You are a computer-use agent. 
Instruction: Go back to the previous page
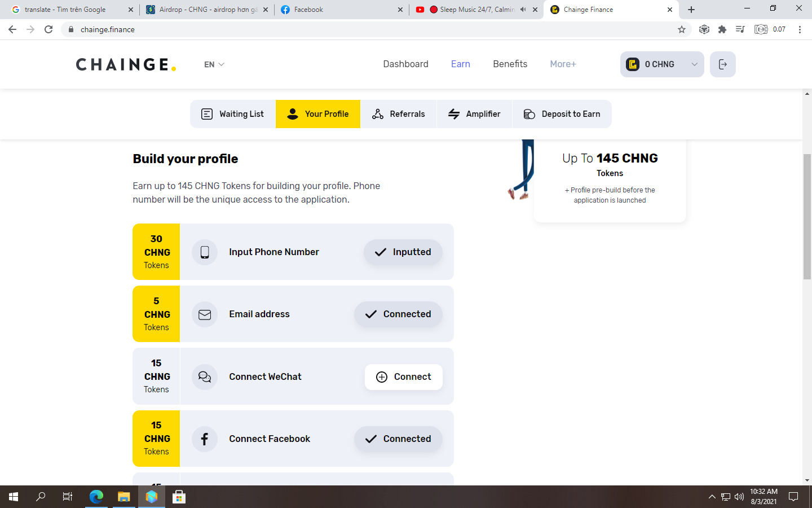12,29
